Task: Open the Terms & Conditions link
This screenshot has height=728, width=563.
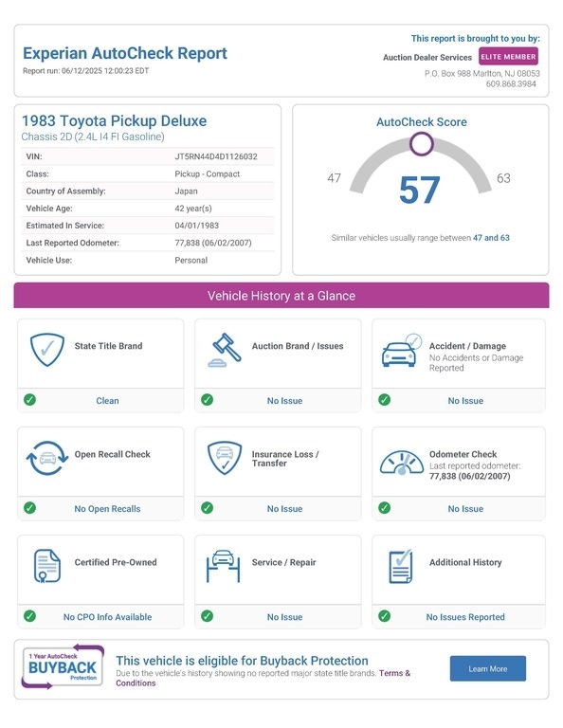Action: (x=263, y=678)
